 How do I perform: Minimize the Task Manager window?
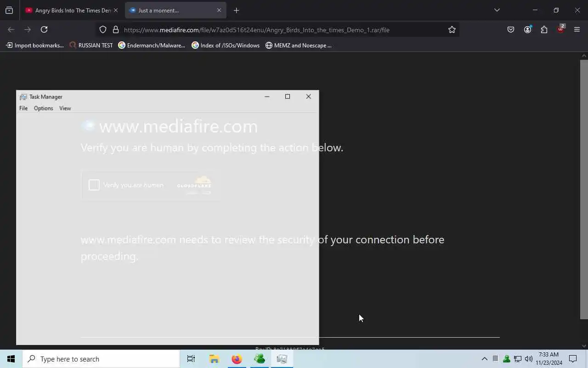pyautogui.click(x=266, y=97)
